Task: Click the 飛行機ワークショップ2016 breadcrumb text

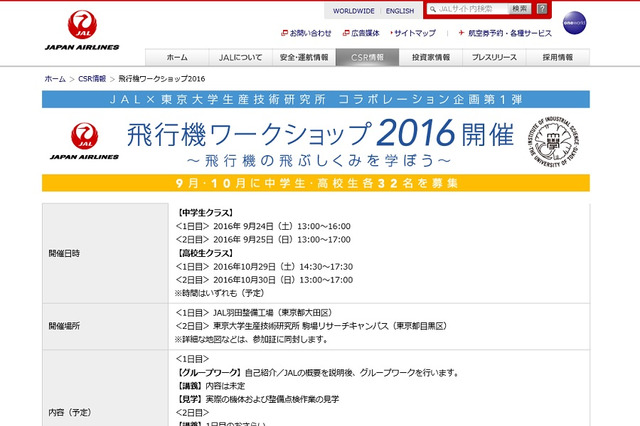Action: (x=162, y=79)
